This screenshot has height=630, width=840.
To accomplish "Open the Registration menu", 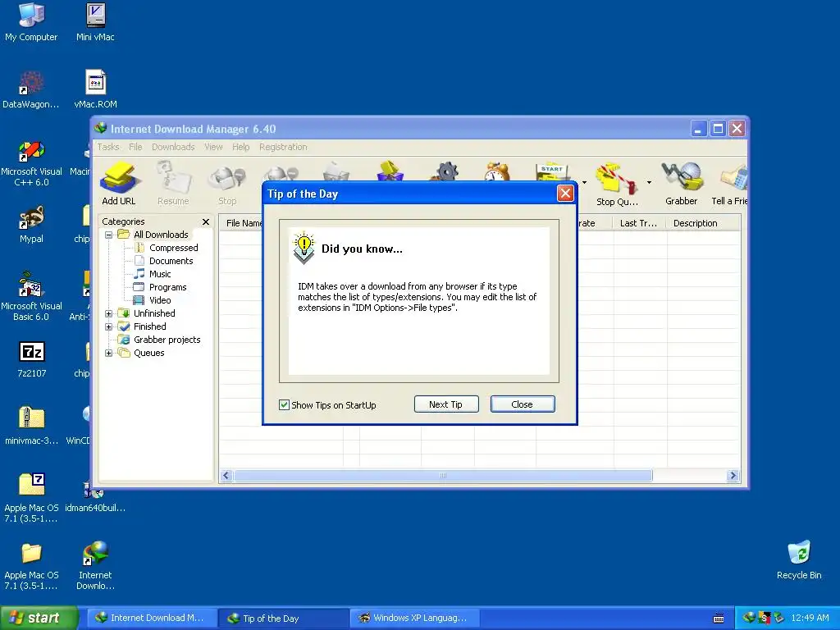I will (283, 147).
